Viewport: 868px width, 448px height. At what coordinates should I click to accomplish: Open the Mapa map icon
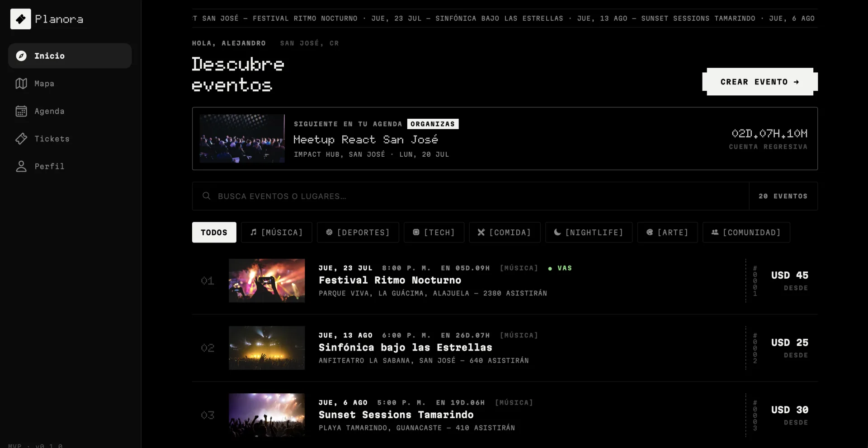click(21, 84)
